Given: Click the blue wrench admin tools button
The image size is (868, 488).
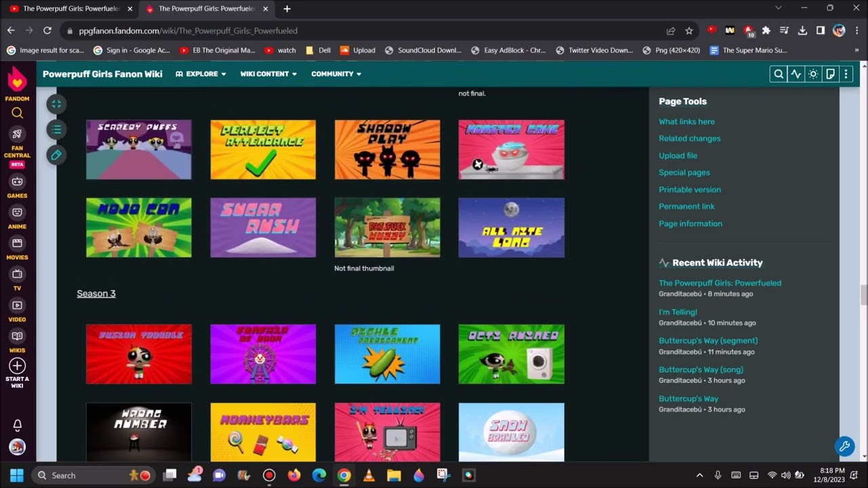Looking at the screenshot, I should point(844,446).
